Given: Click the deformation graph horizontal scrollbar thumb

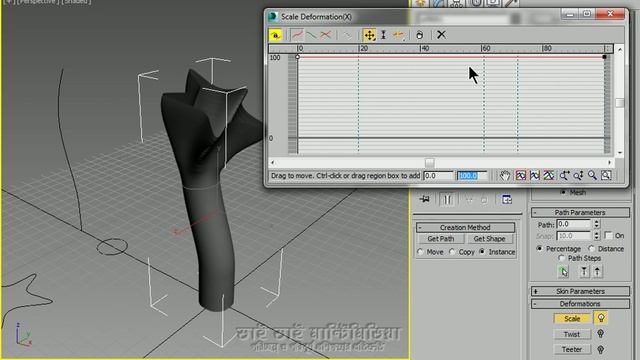Looking at the screenshot, I should (x=429, y=162).
